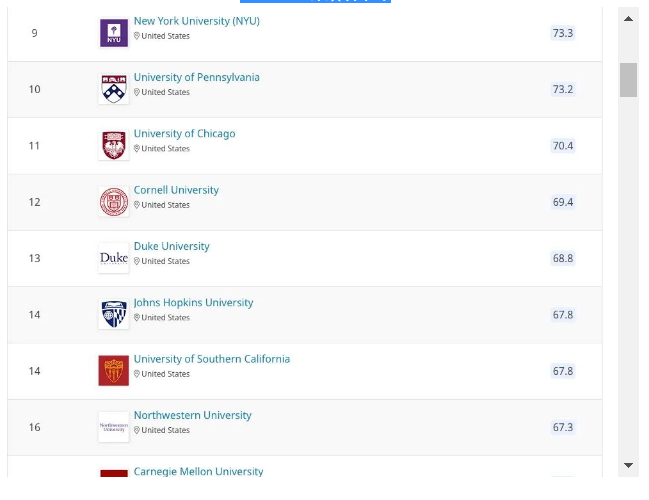Open the Carnegie Mellon University link
649x500 pixels.
pos(198,471)
